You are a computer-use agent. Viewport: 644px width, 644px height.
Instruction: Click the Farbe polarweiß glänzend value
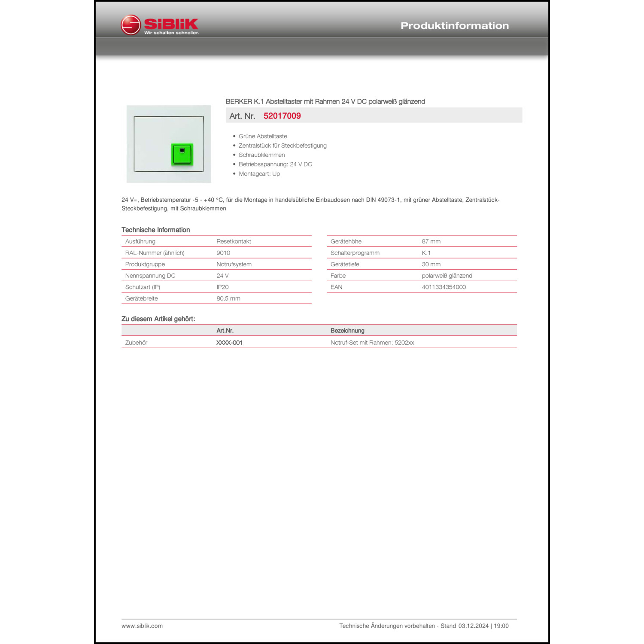pyautogui.click(x=447, y=276)
